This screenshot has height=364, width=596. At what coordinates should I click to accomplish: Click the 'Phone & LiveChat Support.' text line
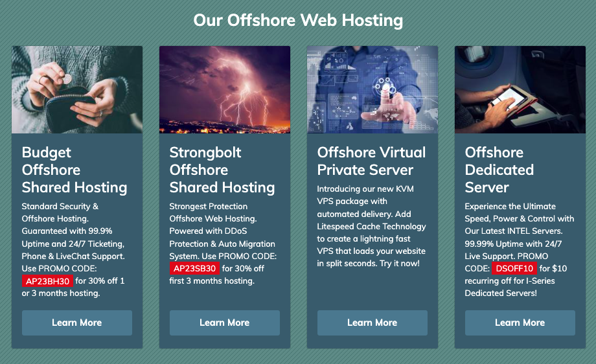point(73,256)
